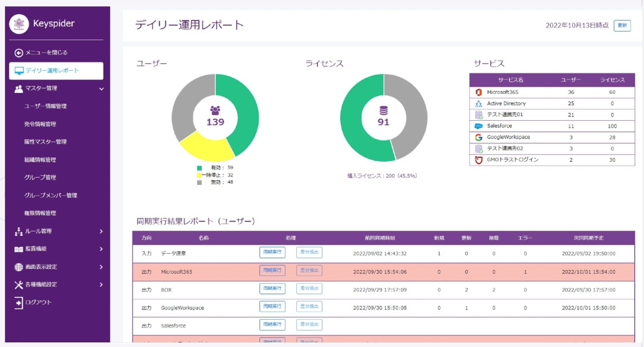Image resolution: width=644 pixels, height=347 pixels.
Task: Click the logout icon in sidebar
Action: coord(19,302)
